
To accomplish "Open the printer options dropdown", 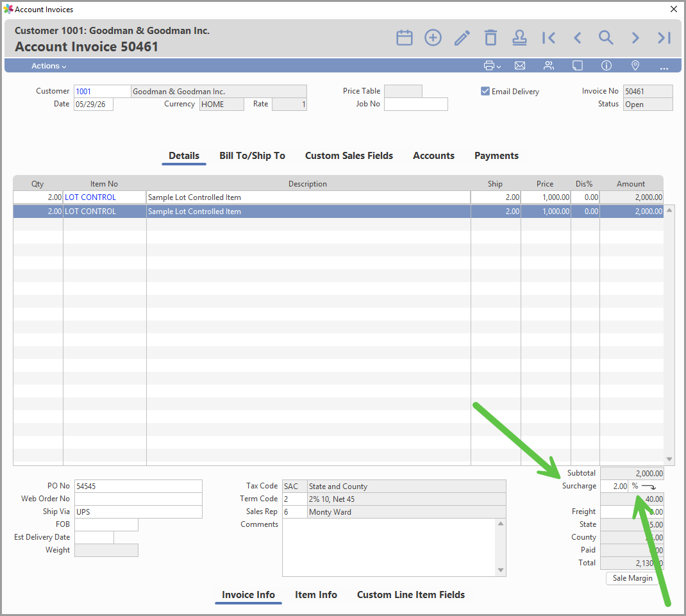I will 492,66.
